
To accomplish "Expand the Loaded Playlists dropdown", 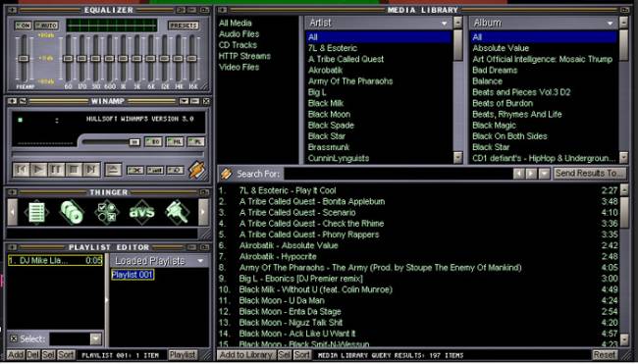I will click(200, 261).
